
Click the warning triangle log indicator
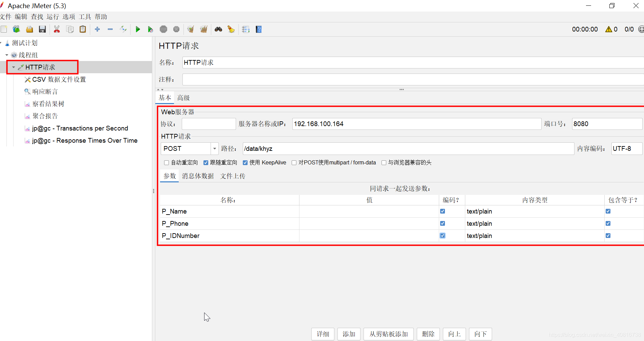tap(609, 29)
